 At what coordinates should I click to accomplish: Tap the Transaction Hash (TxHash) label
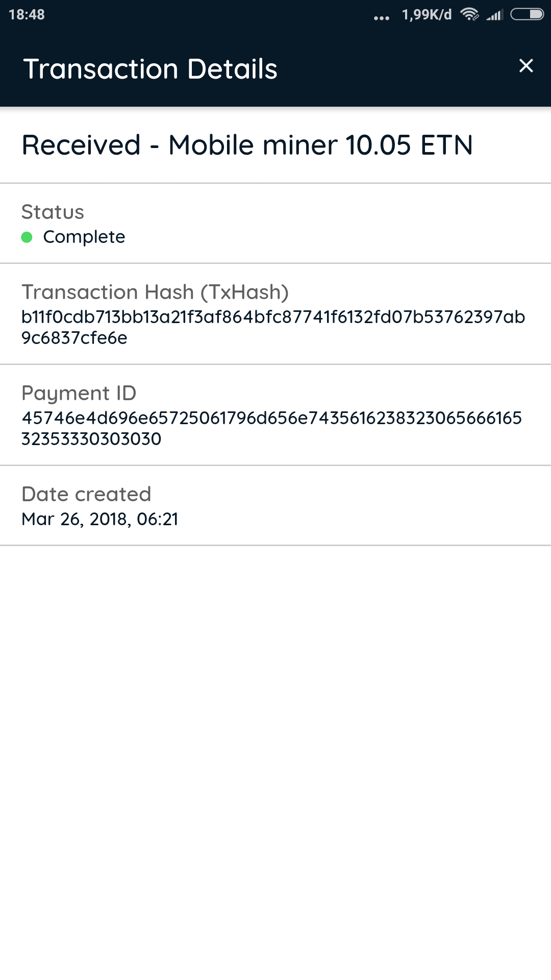coord(155,292)
